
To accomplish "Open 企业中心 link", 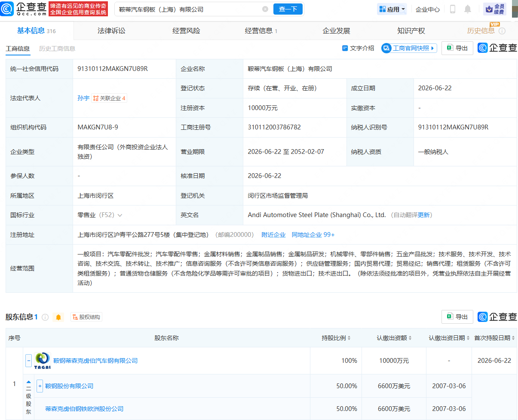I will [428, 9].
